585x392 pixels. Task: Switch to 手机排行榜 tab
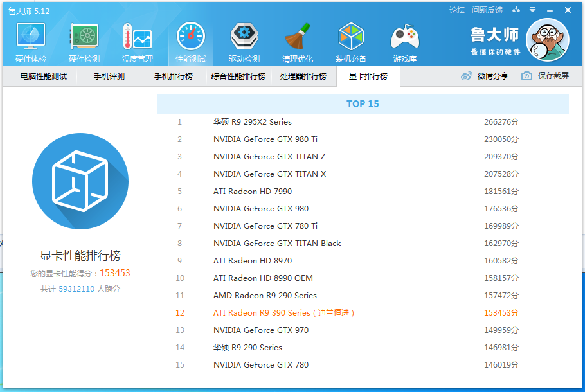174,76
